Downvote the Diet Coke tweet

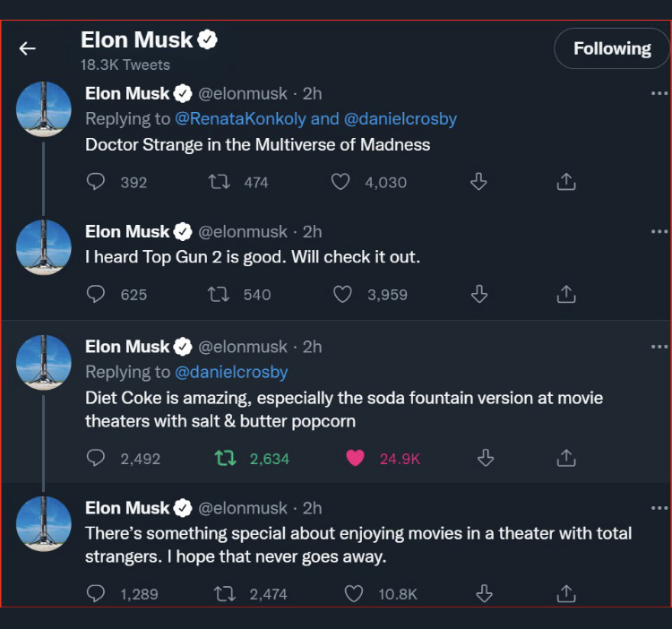485,458
